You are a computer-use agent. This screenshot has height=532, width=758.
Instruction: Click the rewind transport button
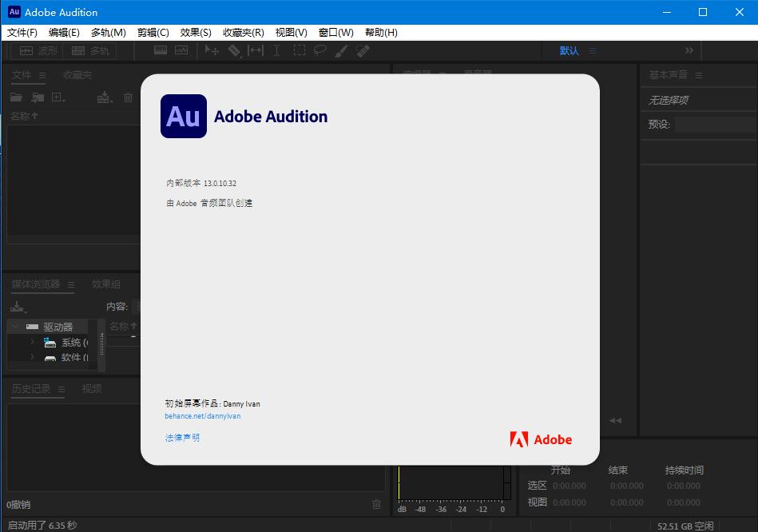coord(615,420)
